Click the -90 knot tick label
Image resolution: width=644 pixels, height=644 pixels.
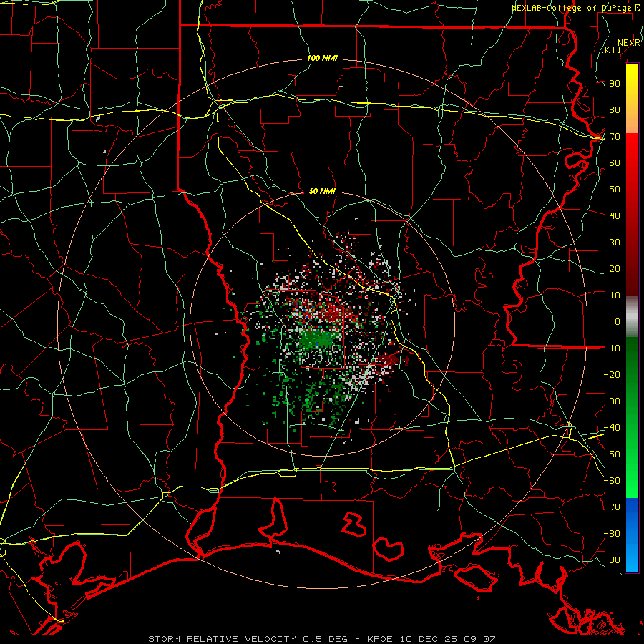(612, 560)
